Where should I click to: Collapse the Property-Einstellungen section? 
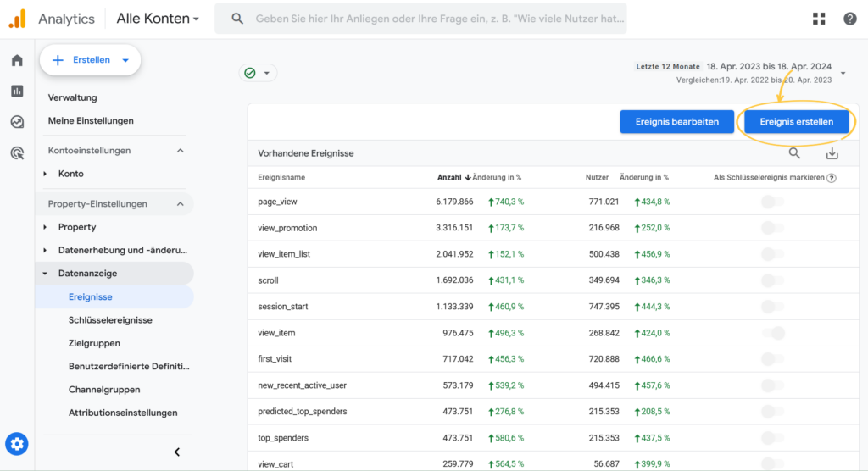180,204
